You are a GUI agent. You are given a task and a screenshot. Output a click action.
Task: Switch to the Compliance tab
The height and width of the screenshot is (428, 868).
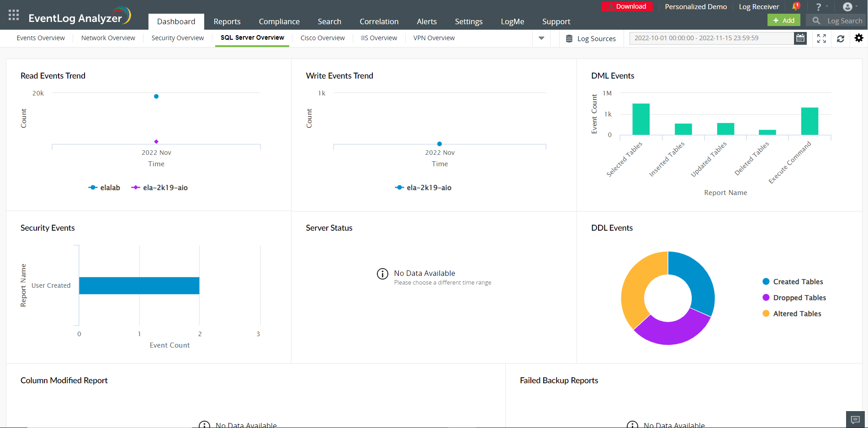(279, 21)
